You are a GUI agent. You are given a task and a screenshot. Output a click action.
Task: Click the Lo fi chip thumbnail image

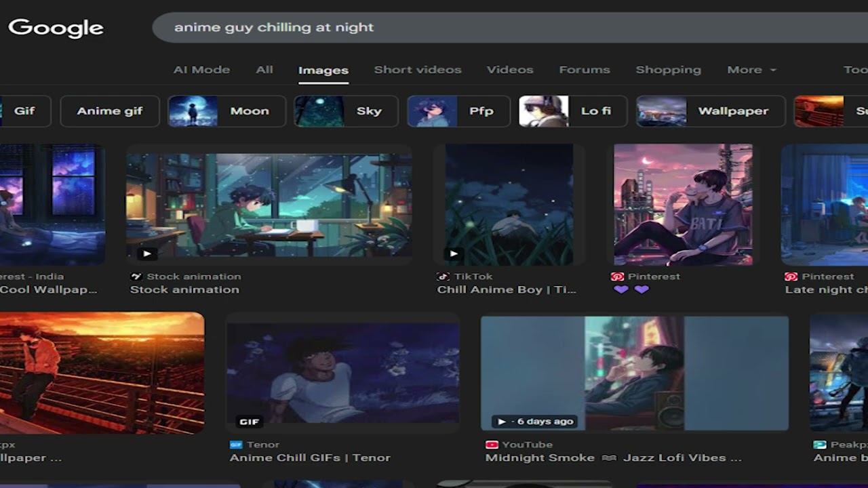click(x=544, y=111)
